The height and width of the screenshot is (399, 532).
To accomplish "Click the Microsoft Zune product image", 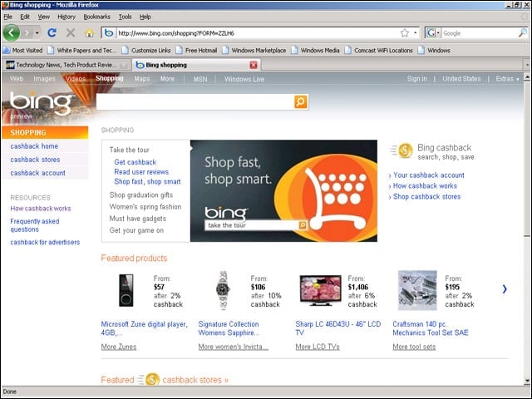I will pyautogui.click(x=126, y=290).
